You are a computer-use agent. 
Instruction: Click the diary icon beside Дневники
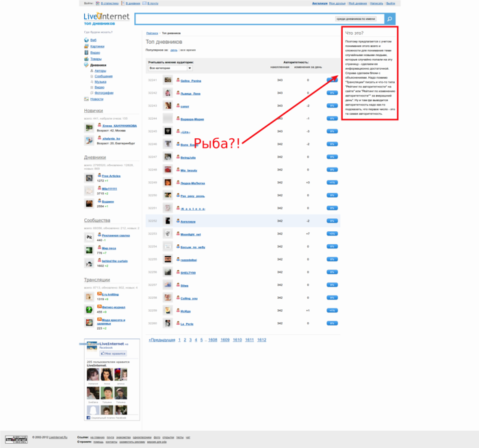pos(86,65)
